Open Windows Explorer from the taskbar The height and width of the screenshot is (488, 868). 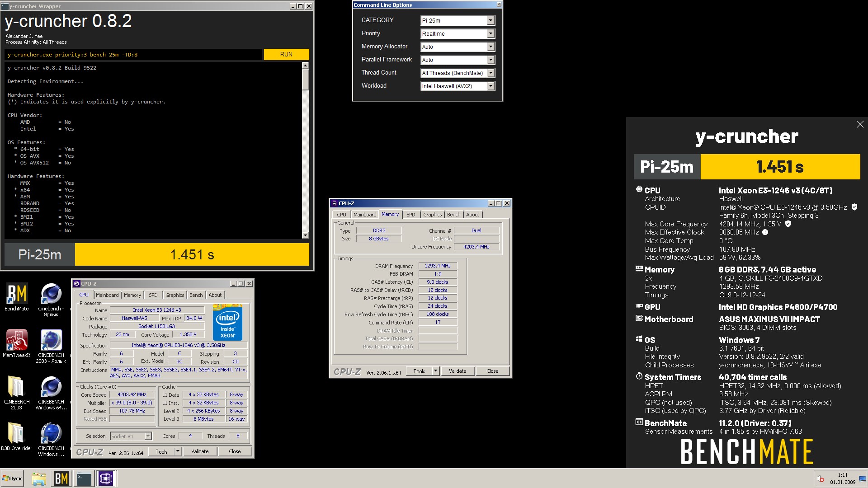click(39, 479)
